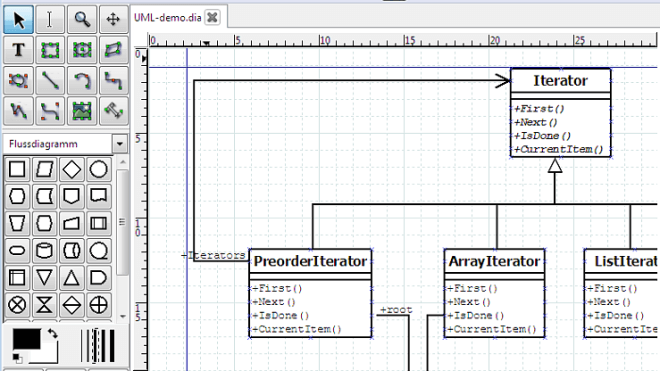Screen dimensions: 660x371
Task: Select the Polygon drawing tool
Action: 113,50
